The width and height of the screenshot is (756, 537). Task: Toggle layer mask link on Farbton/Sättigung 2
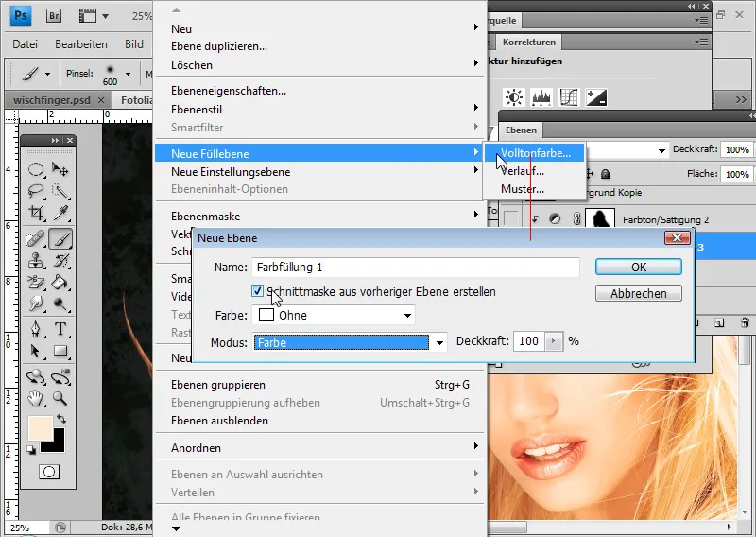point(576,219)
